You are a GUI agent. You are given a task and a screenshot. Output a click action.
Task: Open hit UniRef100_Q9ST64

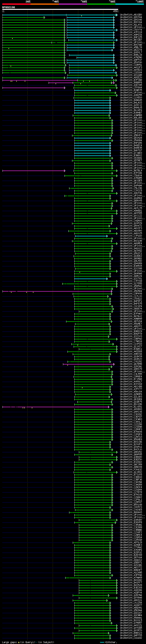pyautogui.click(x=131, y=17)
